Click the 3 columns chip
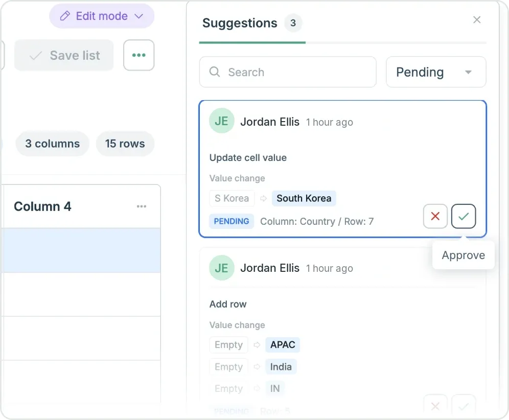 [52, 144]
